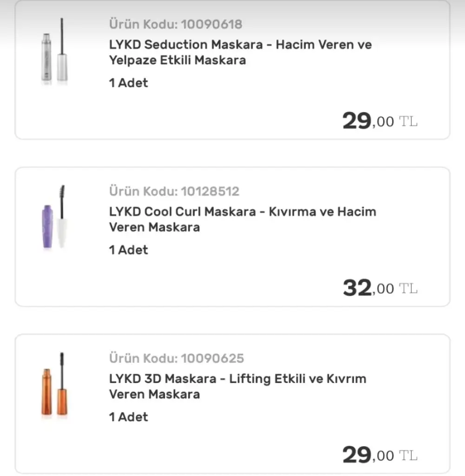Click product code 10090618
The height and width of the screenshot is (476, 465).
(x=176, y=24)
